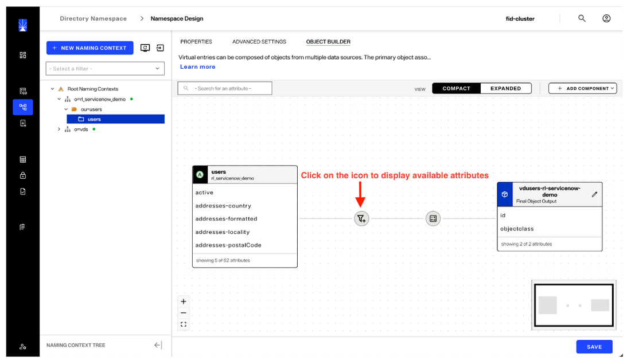Open the PROPERTIES tab
The image size is (631, 364).
tap(196, 41)
